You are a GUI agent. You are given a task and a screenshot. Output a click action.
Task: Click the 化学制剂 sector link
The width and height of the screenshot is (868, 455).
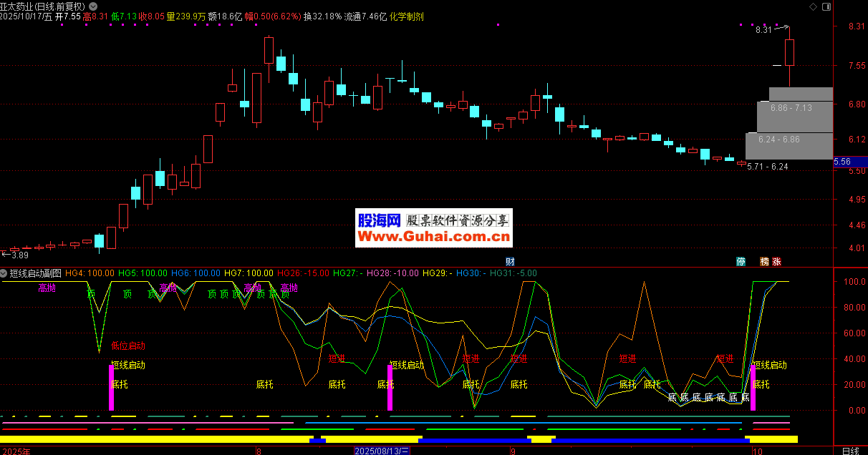[407, 16]
